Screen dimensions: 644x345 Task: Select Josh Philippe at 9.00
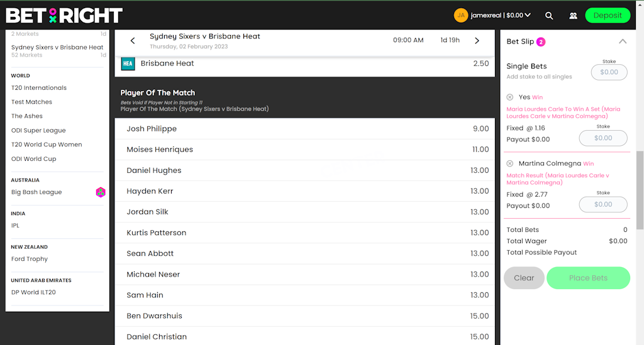[x=305, y=129]
